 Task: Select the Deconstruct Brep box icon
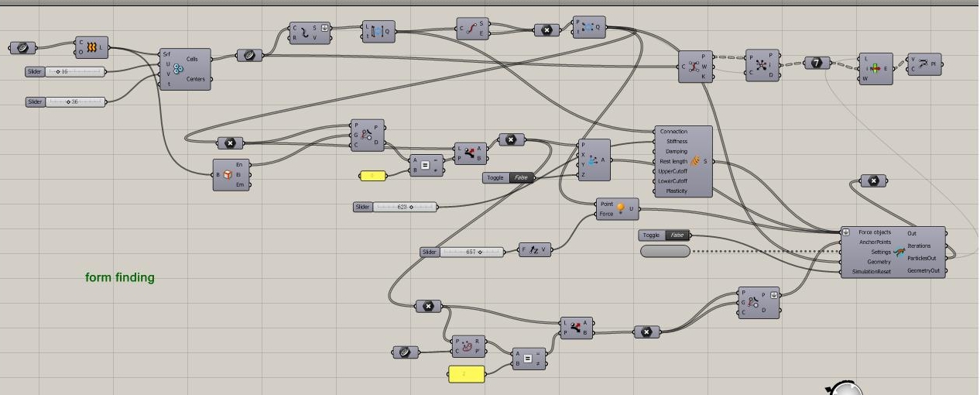click(x=228, y=175)
